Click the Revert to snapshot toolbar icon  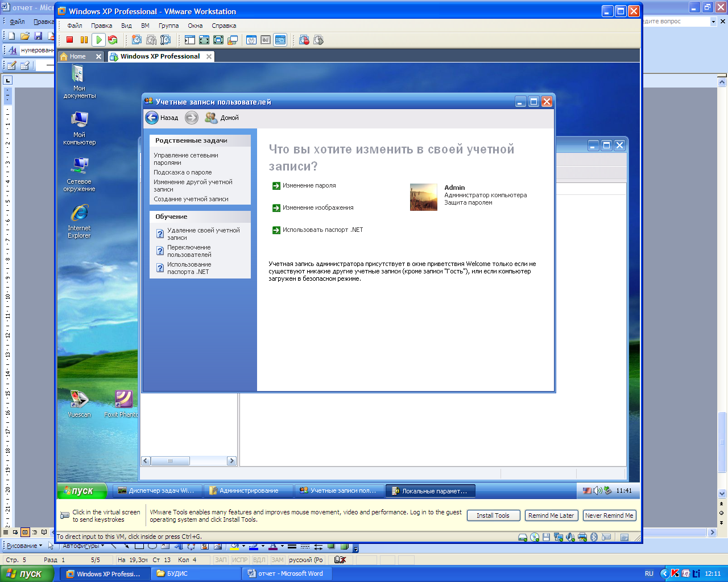point(151,40)
